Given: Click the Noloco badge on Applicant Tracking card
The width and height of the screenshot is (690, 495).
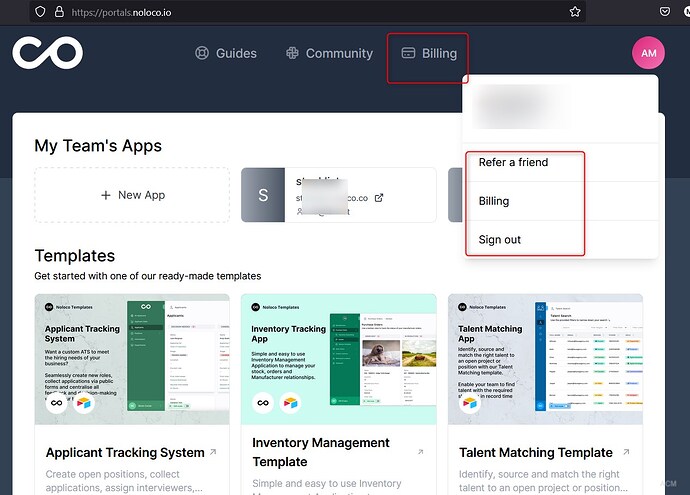Looking at the screenshot, I should (56, 403).
